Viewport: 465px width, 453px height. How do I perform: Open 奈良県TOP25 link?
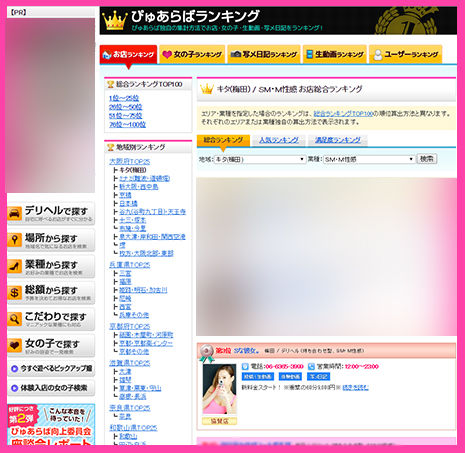(x=130, y=408)
